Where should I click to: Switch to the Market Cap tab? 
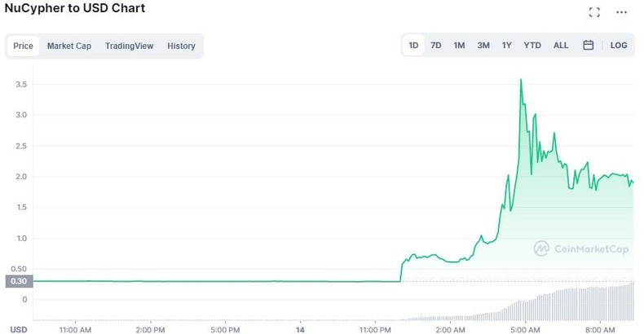69,46
